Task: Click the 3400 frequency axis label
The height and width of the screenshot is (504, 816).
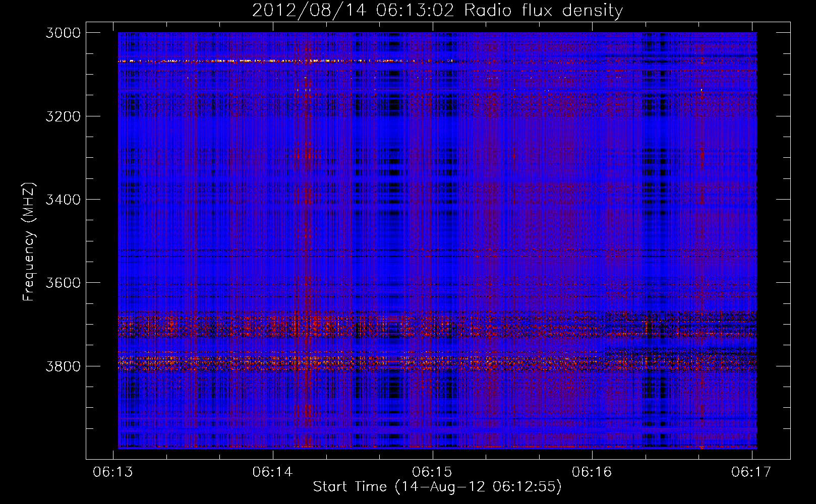Action: pos(63,200)
